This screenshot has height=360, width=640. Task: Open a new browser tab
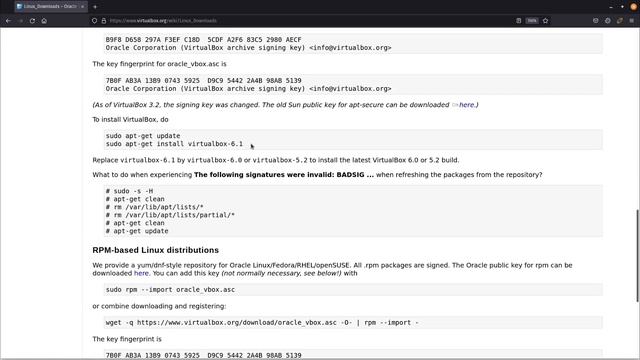point(95,7)
